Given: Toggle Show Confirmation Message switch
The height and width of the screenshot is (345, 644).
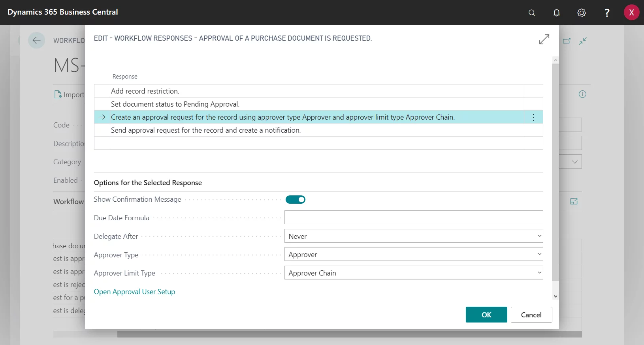Looking at the screenshot, I should coord(296,200).
